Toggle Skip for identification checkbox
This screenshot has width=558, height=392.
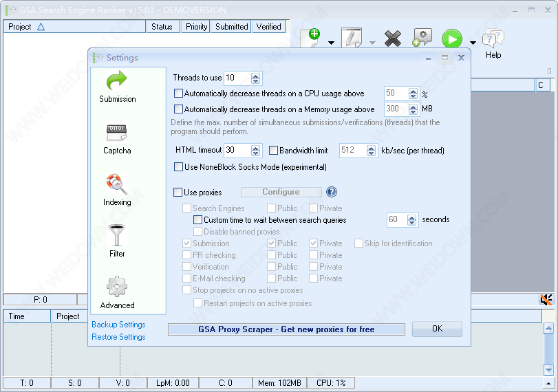(x=358, y=243)
